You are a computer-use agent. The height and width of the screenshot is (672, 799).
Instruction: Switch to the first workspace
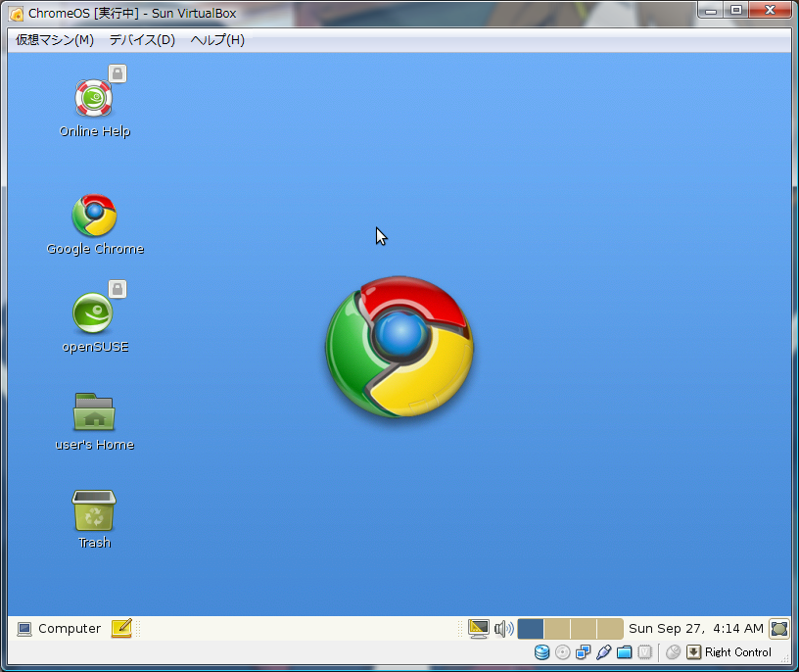(x=531, y=629)
